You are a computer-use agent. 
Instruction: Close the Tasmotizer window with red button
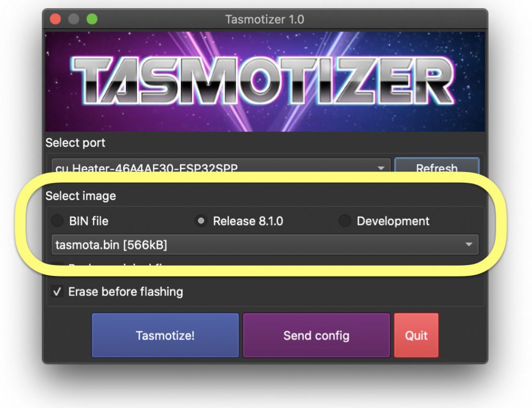pyautogui.click(x=56, y=19)
